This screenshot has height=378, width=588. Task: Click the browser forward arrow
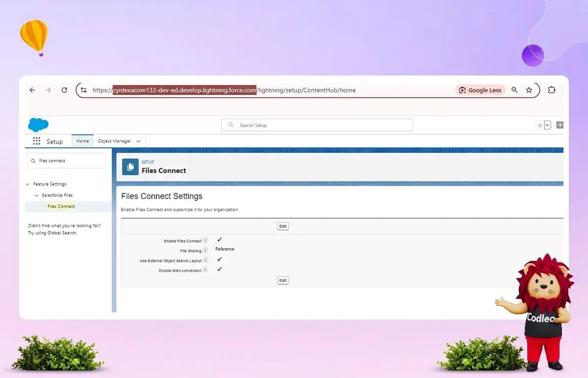coord(48,90)
